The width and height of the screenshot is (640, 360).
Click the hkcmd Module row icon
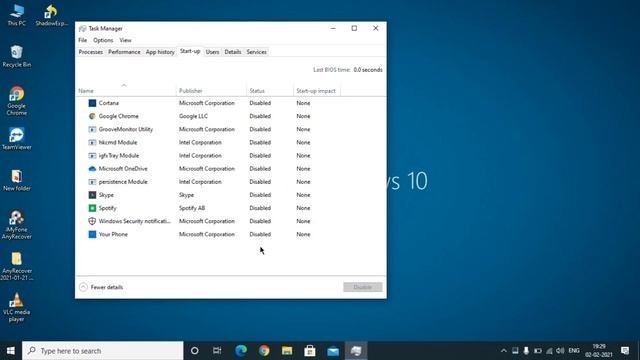click(x=92, y=142)
